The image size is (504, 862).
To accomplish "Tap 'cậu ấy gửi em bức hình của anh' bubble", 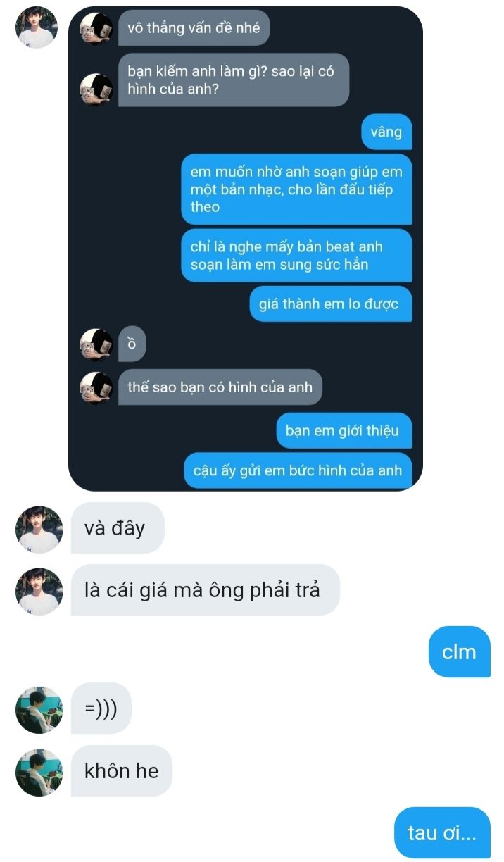I will (298, 470).
